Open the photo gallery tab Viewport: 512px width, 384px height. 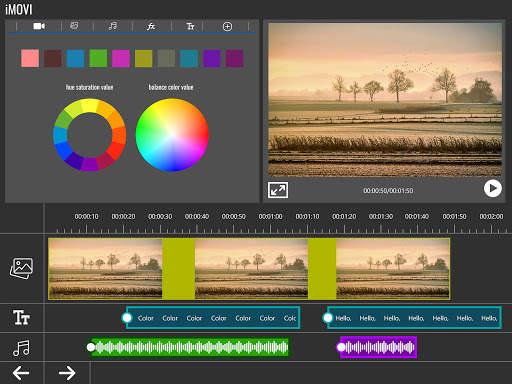(74, 26)
